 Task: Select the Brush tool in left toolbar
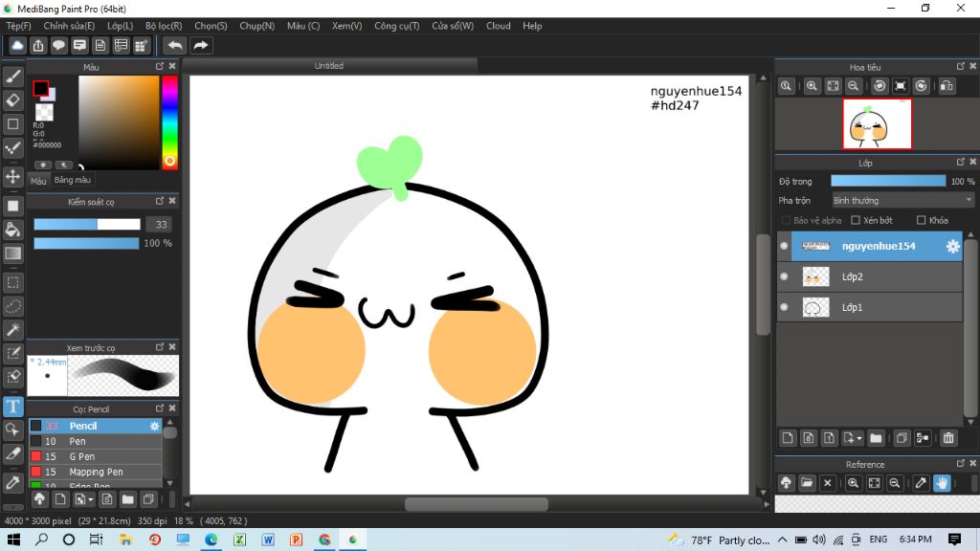pyautogui.click(x=13, y=76)
